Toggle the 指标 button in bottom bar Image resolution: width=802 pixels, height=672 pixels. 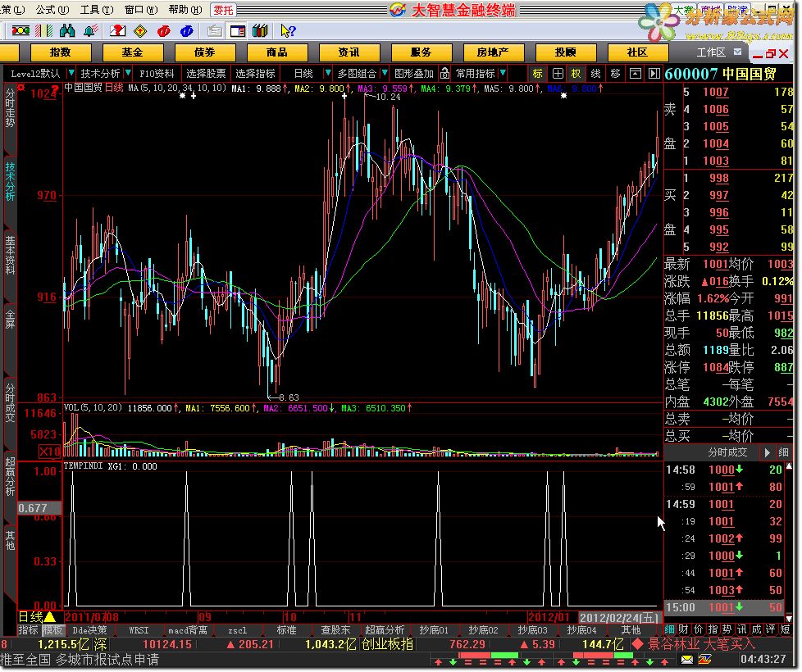click(28, 630)
